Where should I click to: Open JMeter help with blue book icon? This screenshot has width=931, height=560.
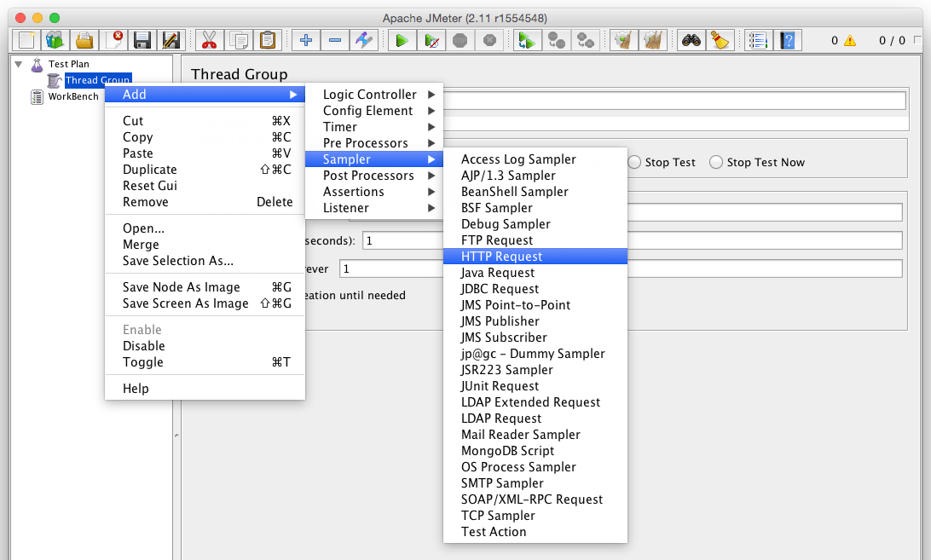(788, 39)
